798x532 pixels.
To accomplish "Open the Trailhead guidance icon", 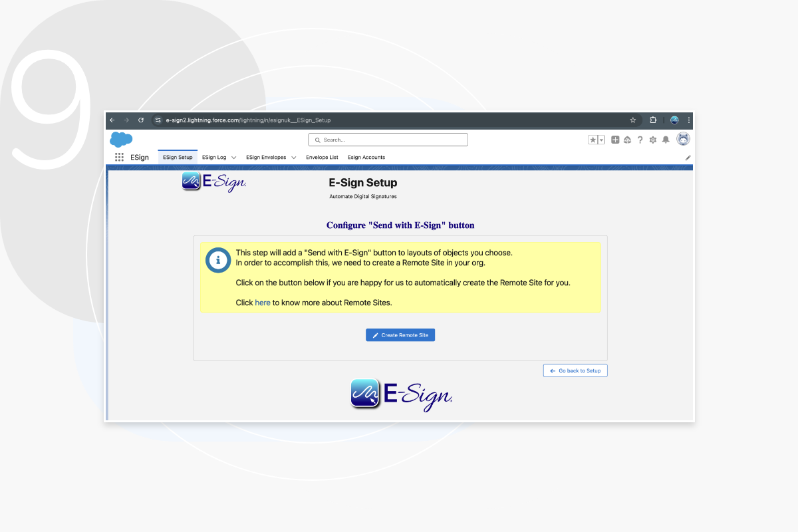I will [627, 140].
